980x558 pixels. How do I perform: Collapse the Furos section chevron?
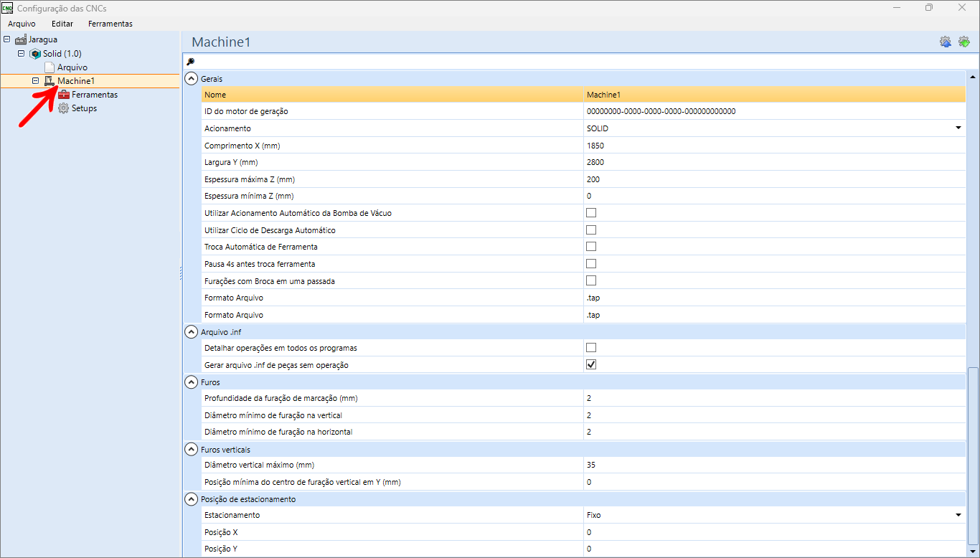coord(191,382)
